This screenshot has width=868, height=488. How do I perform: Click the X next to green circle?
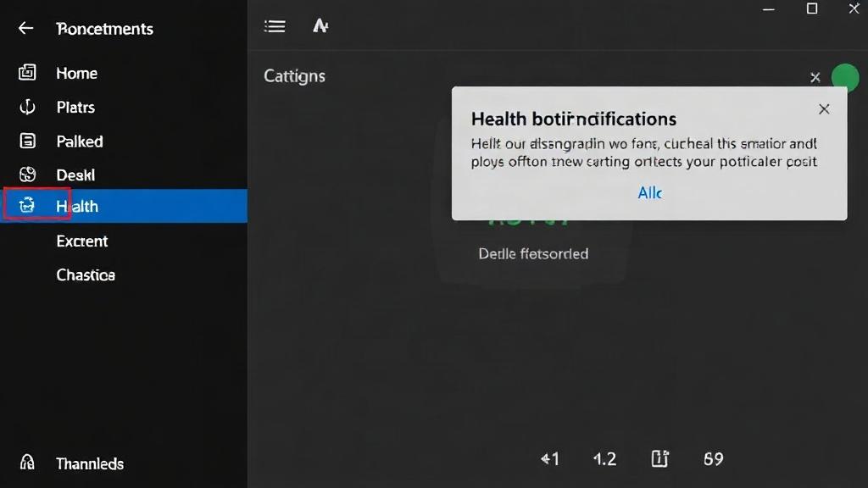(815, 77)
